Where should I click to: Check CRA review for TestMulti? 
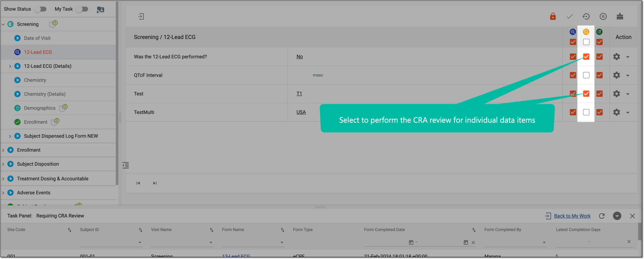(586, 112)
